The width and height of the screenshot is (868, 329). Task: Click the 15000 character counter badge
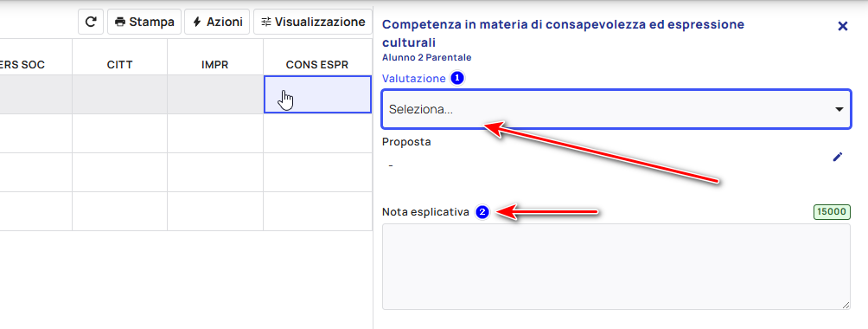pyautogui.click(x=832, y=211)
